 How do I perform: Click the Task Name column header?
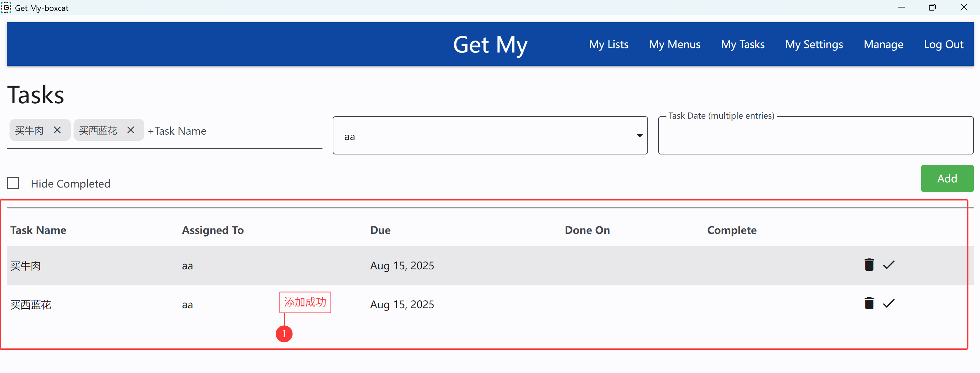point(38,230)
